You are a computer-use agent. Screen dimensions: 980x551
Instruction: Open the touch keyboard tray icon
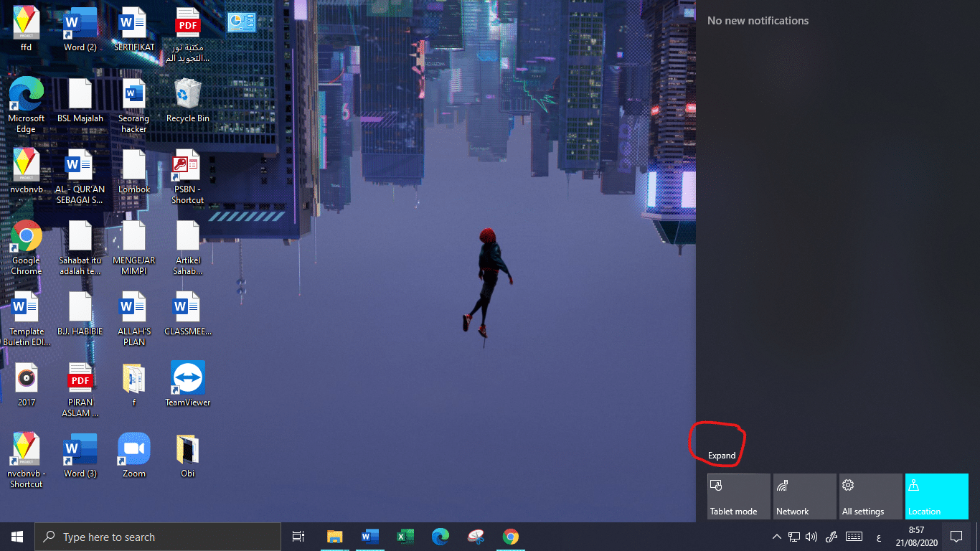click(854, 537)
